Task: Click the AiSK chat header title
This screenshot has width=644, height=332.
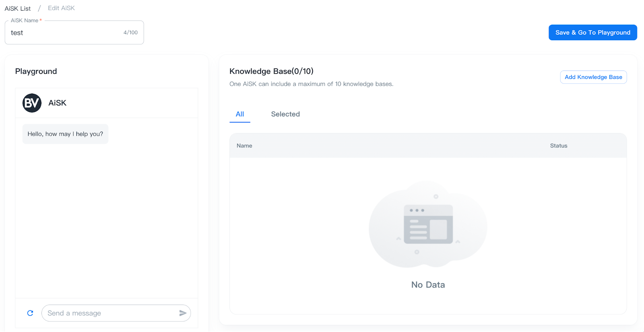Action: 58,103
